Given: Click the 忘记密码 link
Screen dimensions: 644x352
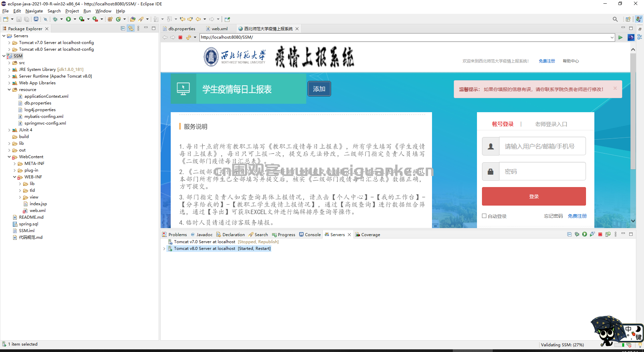Looking at the screenshot, I should coord(553,216).
